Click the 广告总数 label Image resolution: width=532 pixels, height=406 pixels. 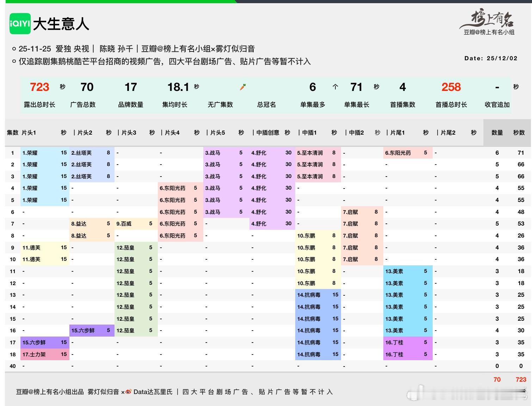pyautogui.click(x=83, y=105)
